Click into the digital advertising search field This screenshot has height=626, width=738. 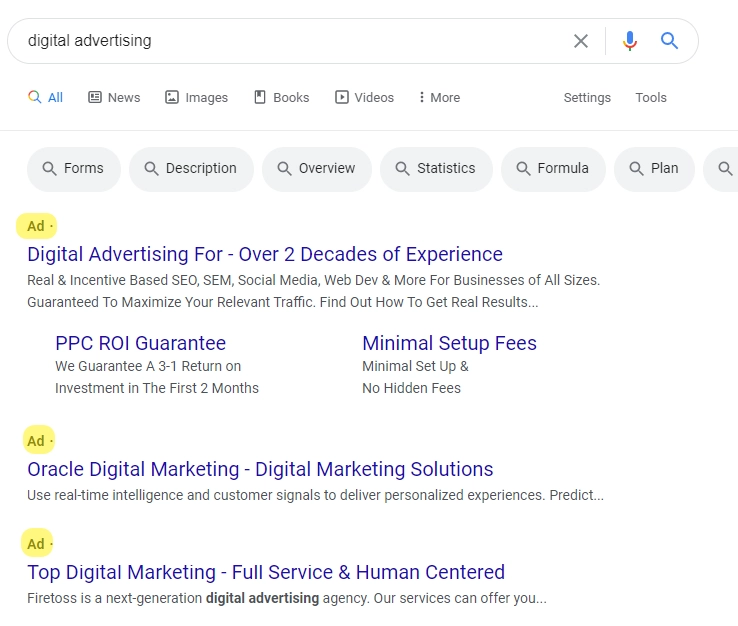(x=290, y=41)
